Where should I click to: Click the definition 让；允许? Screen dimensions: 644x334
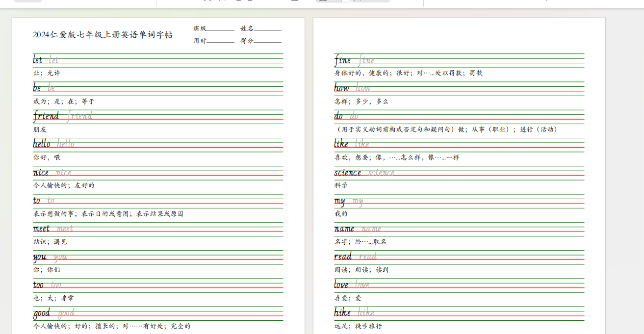[47, 73]
